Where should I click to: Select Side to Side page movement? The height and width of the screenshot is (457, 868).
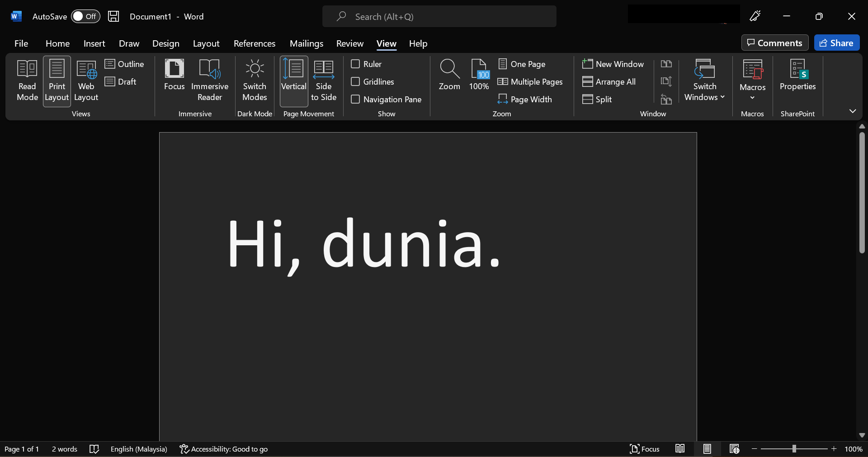tap(323, 81)
